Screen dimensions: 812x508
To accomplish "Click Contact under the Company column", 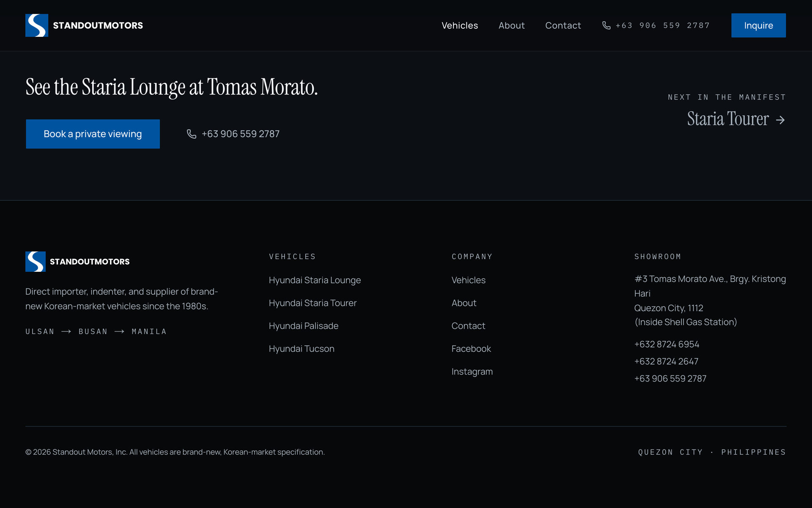I will pos(468,326).
